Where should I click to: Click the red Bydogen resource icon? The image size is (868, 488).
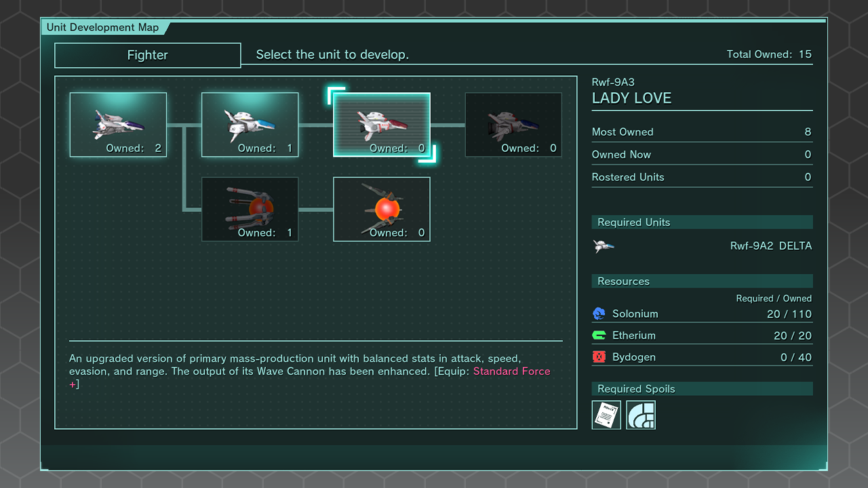click(x=599, y=357)
